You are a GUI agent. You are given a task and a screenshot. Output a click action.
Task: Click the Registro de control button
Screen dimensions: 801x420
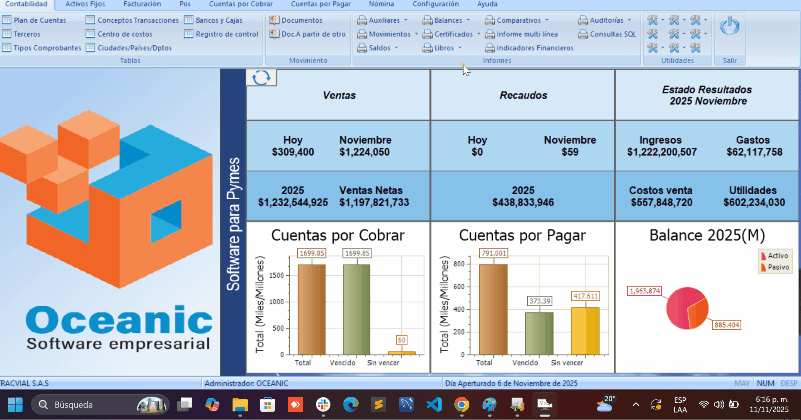click(x=226, y=33)
